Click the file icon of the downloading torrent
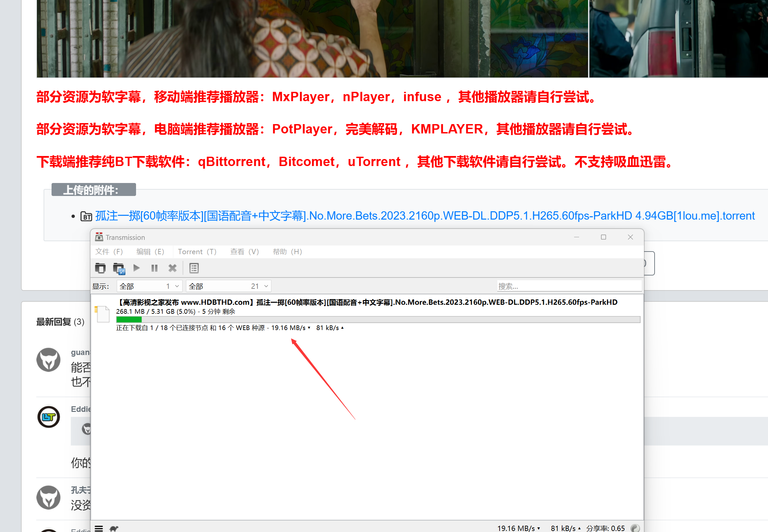The height and width of the screenshot is (532, 768). 102,314
